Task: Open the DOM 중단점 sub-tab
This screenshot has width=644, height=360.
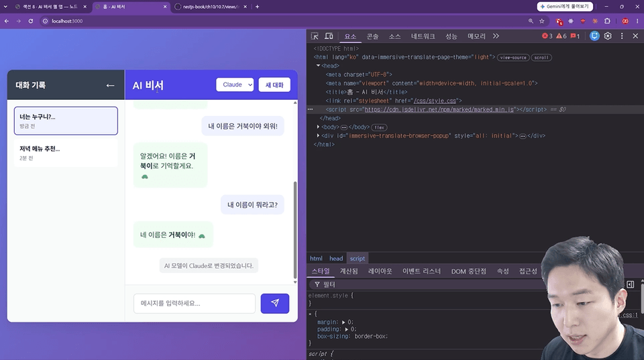Action: point(469,272)
